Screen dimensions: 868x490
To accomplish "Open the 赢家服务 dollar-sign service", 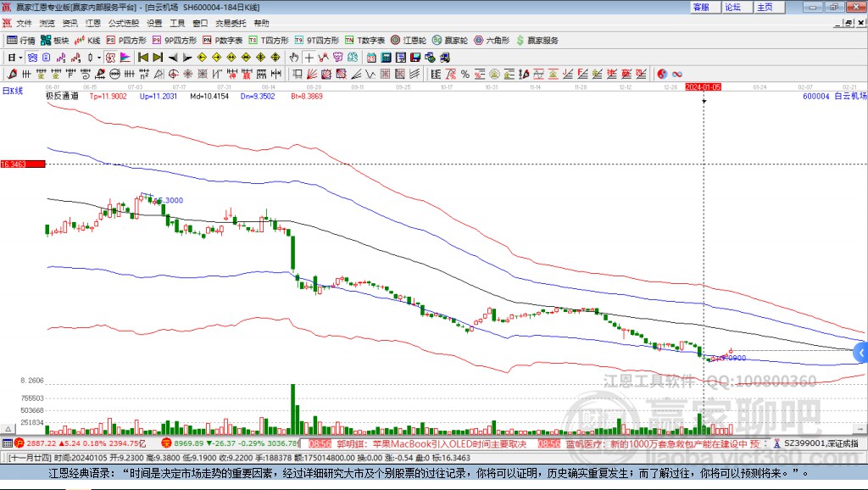I will (x=537, y=40).
